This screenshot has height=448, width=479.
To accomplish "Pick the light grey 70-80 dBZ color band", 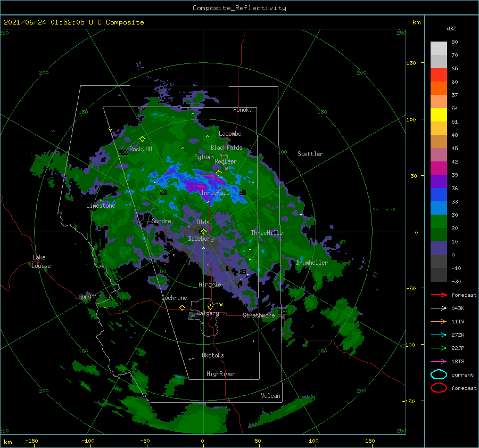I will [439, 48].
